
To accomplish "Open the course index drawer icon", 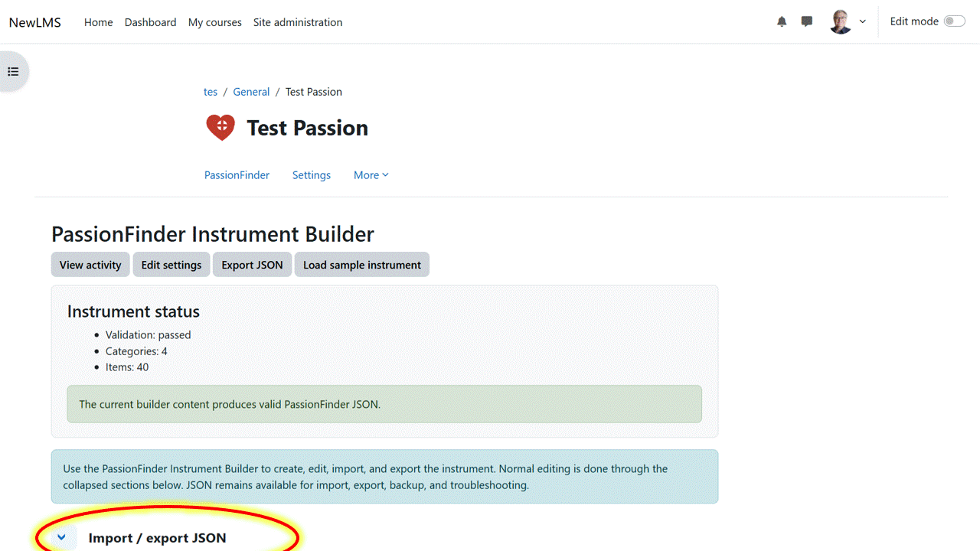I will click(13, 71).
